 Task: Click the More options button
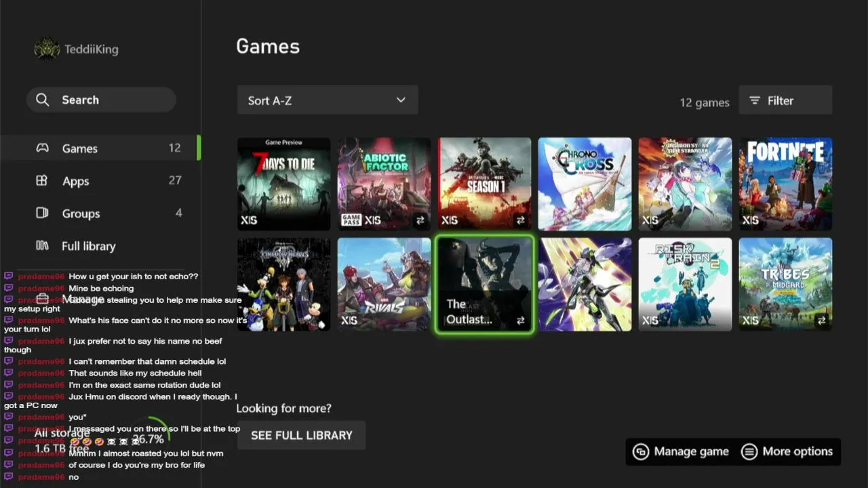coord(787,451)
